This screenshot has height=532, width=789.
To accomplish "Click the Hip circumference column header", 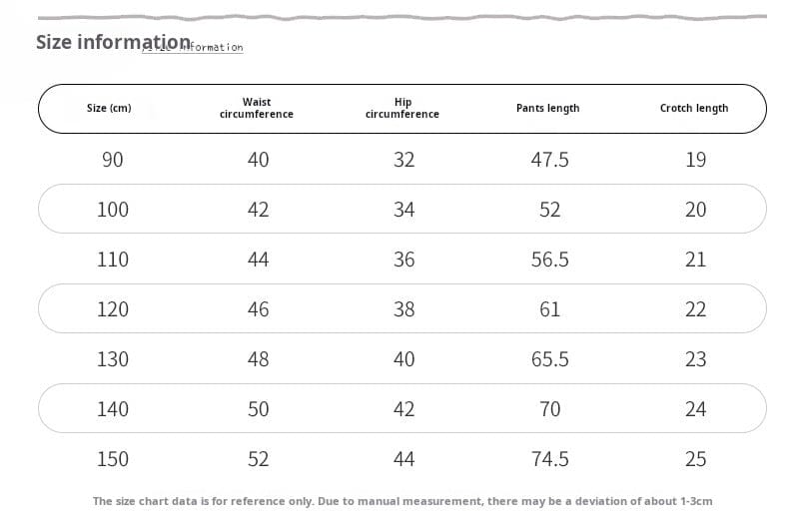I will [x=402, y=108].
